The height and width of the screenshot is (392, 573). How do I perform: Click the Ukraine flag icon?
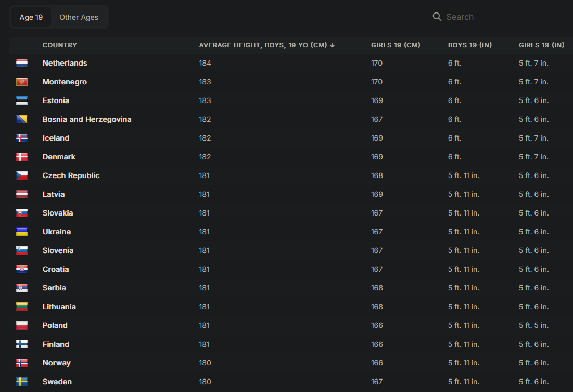point(22,232)
